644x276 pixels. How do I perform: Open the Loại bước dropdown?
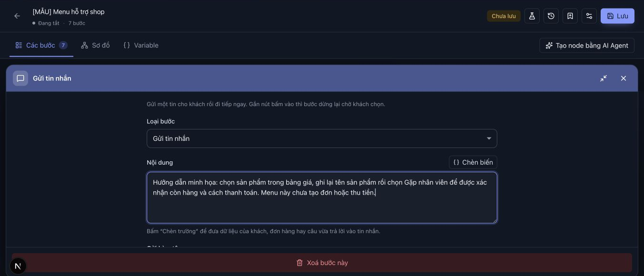point(322,138)
